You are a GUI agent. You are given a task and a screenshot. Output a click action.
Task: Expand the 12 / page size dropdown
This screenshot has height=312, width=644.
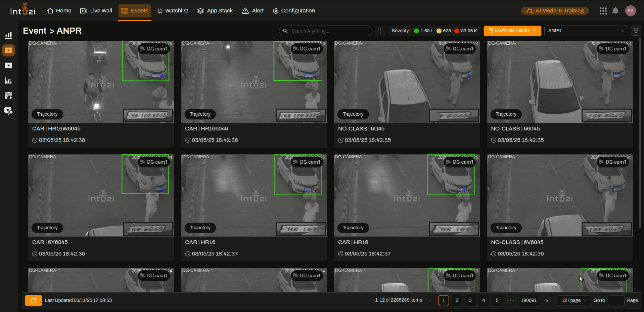tap(574, 301)
